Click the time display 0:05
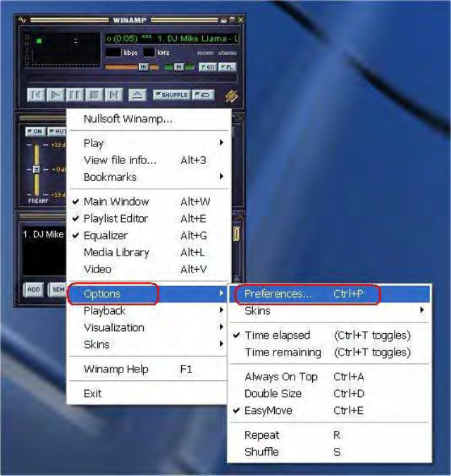 [x=124, y=39]
